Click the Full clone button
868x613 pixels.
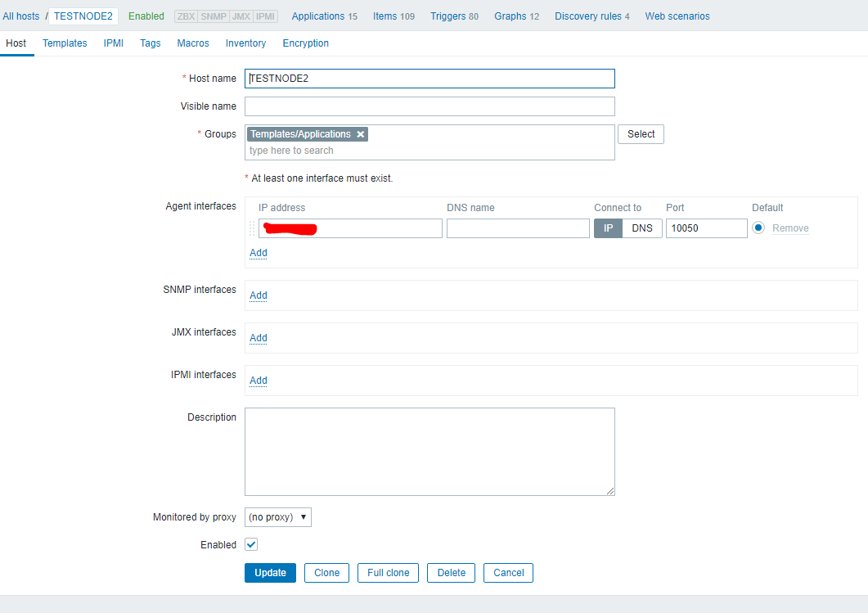pos(388,573)
